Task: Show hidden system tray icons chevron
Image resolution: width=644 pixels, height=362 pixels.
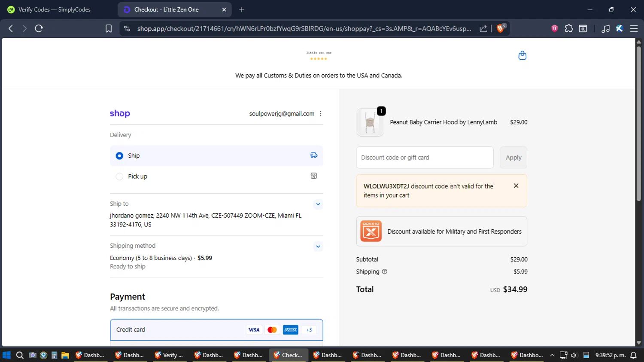Action: [x=552, y=355]
